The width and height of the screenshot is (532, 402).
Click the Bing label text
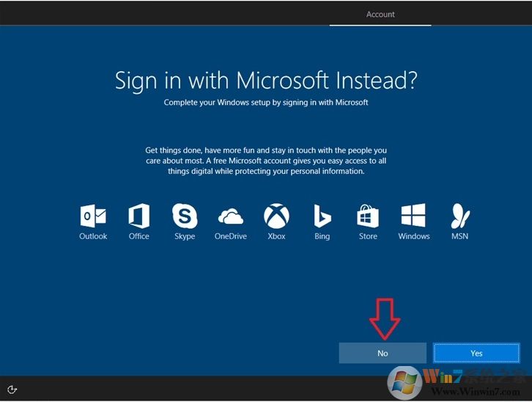[322, 236]
